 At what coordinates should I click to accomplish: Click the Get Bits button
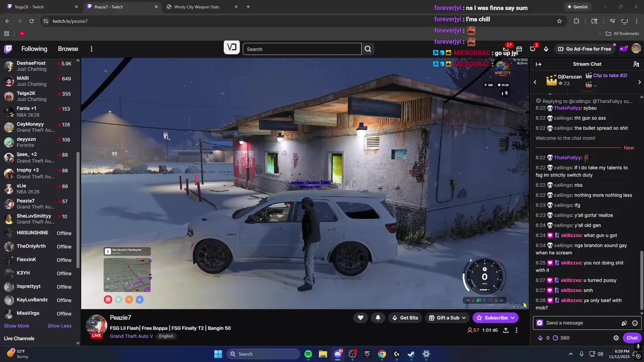(x=405, y=318)
